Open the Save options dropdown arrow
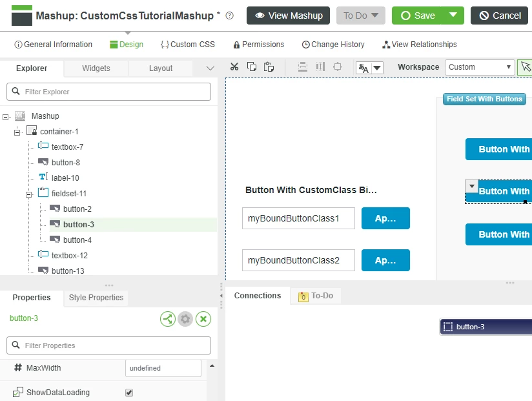The image size is (532, 401). (x=453, y=15)
